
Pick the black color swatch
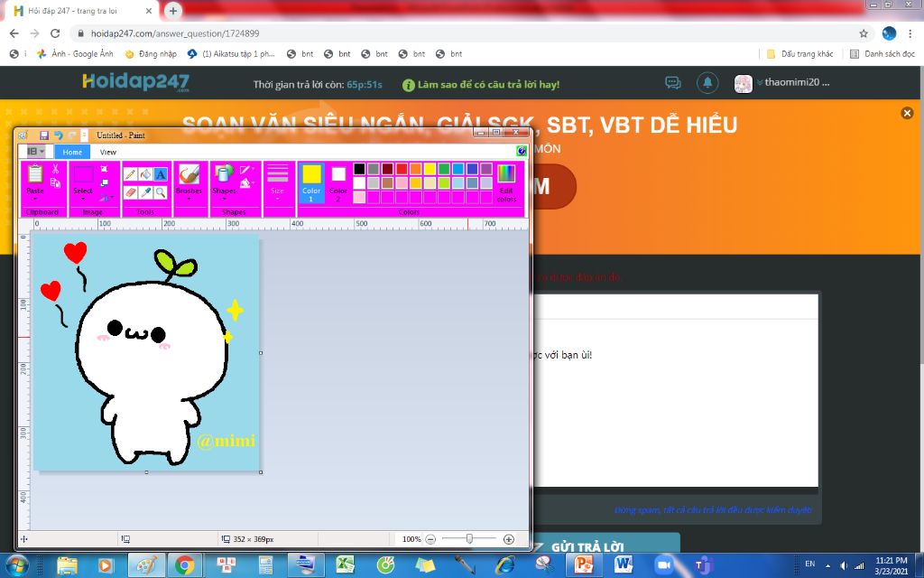coord(359,169)
